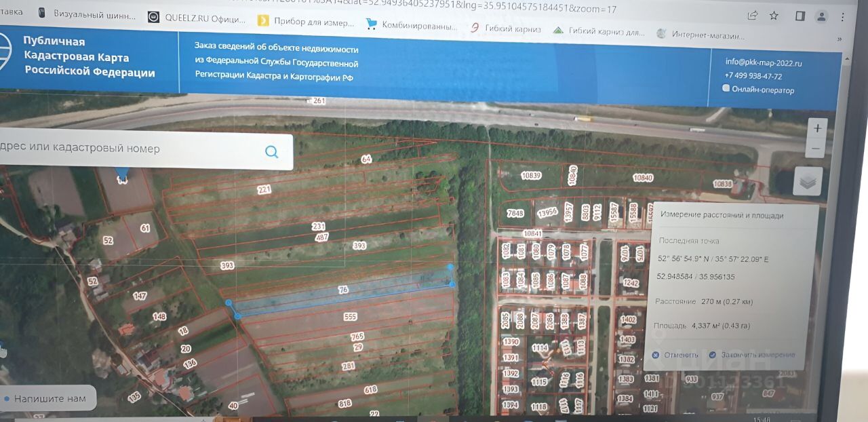Open the QUEELZ.RU Офици... bookmark
This screenshot has height=422, width=868.
[197, 19]
